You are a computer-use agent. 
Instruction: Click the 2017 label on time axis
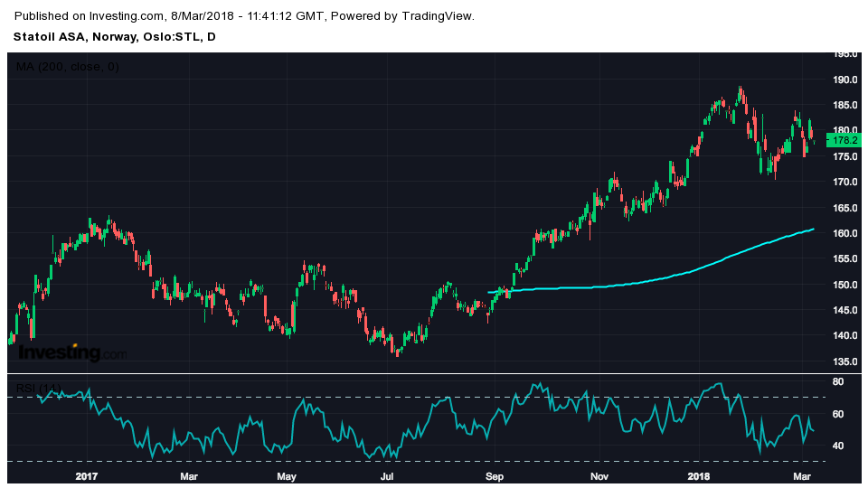coord(87,476)
